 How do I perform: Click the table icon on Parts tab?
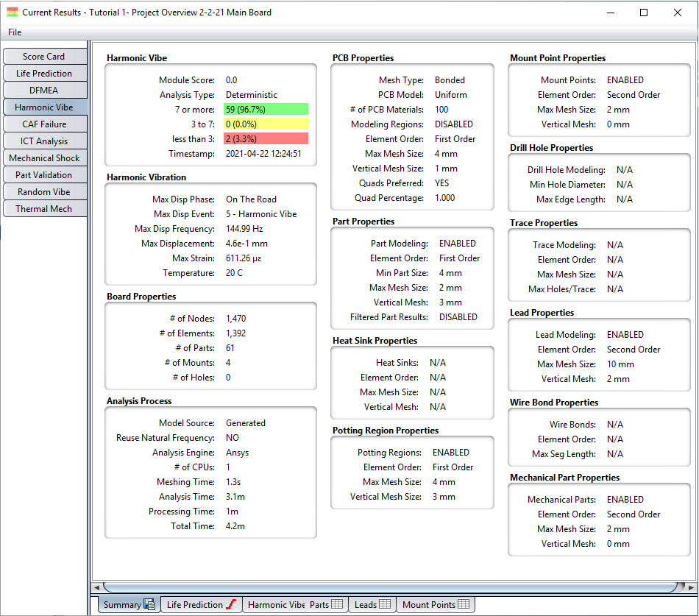pos(337,605)
